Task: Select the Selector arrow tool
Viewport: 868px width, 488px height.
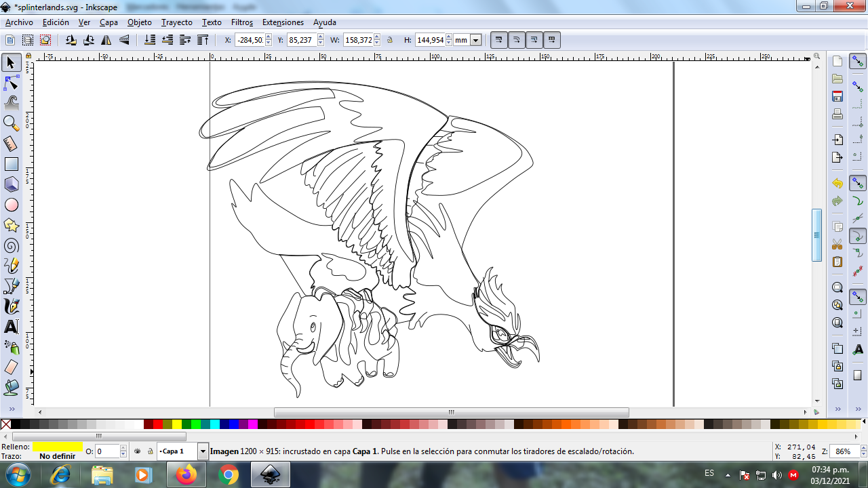Action: tap(11, 63)
